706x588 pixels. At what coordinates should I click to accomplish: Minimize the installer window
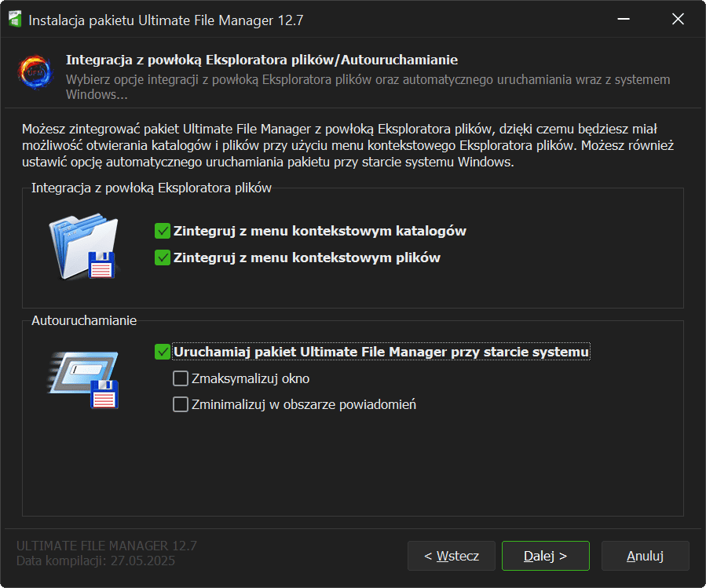(624, 20)
